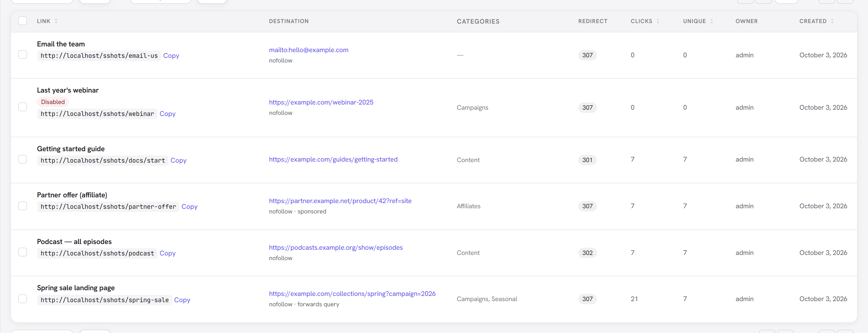The width and height of the screenshot is (868, 333).
Task: Click the Owner column header
Action: click(746, 21)
